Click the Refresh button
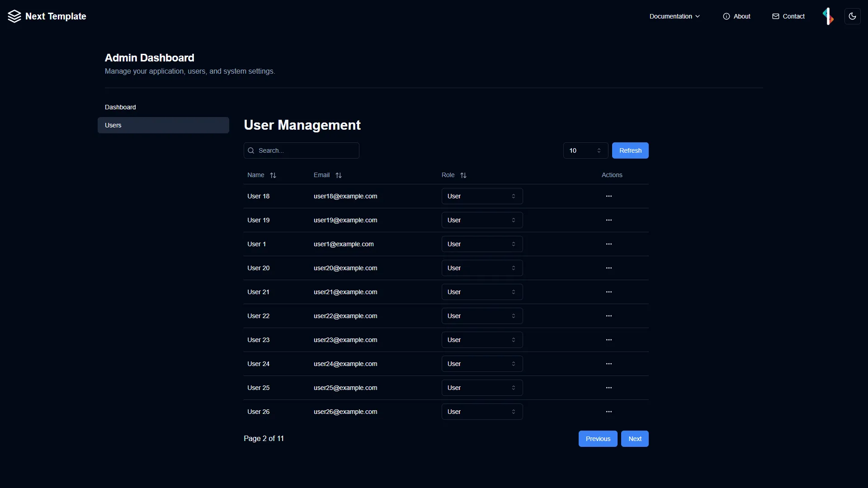The image size is (868, 488). pyautogui.click(x=630, y=150)
